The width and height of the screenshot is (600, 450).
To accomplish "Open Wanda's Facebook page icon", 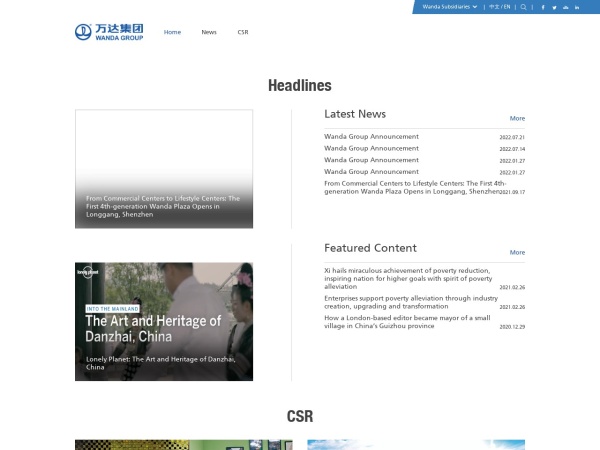I will (x=543, y=7).
